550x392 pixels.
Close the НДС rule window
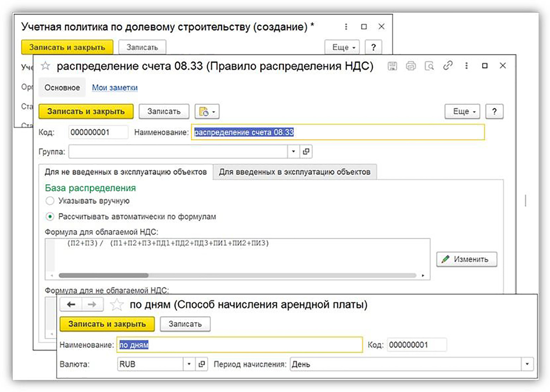[503, 66]
